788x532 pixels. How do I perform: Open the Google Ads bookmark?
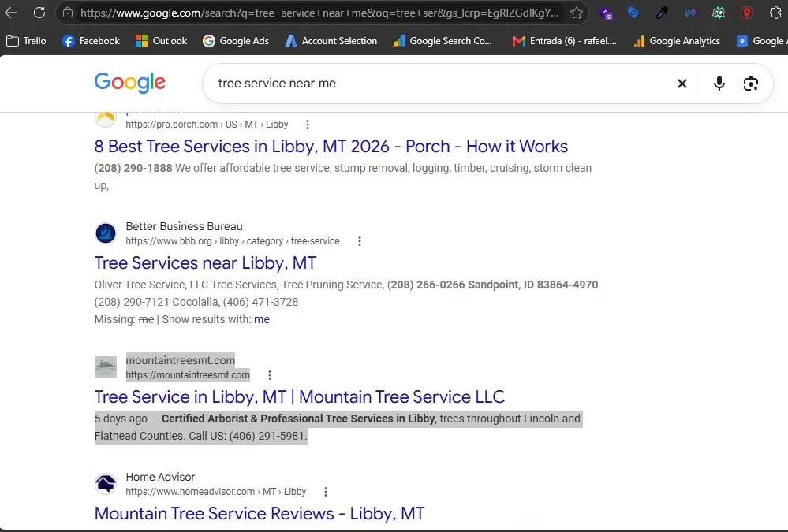pyautogui.click(x=236, y=41)
